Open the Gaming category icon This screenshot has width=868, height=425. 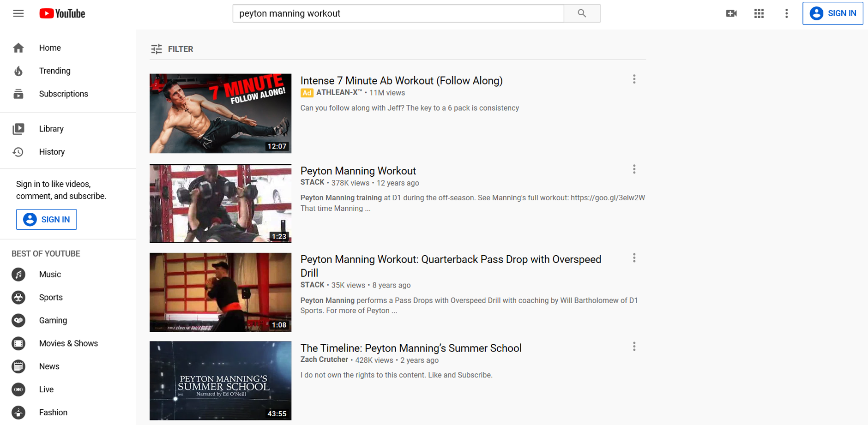point(18,320)
